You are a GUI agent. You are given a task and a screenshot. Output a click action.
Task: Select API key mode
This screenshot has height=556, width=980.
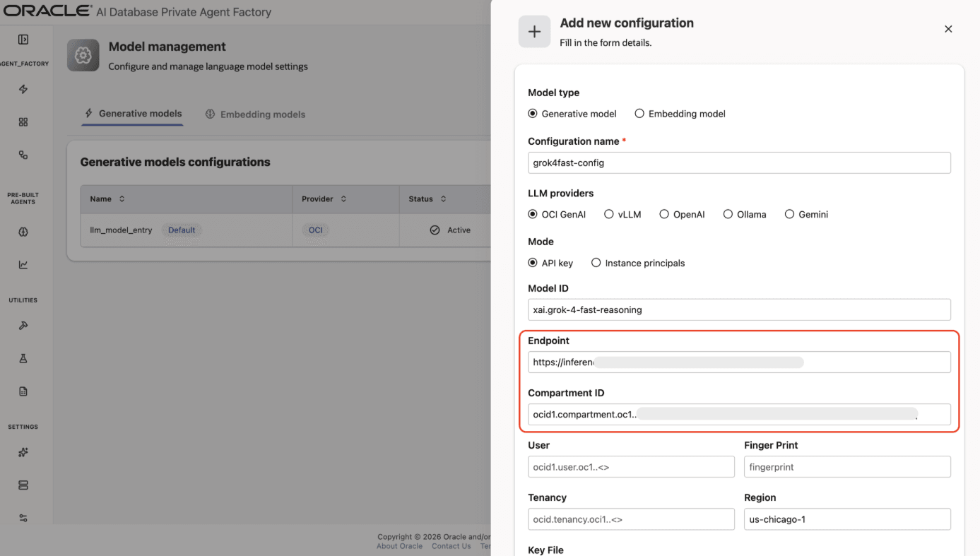(x=533, y=263)
